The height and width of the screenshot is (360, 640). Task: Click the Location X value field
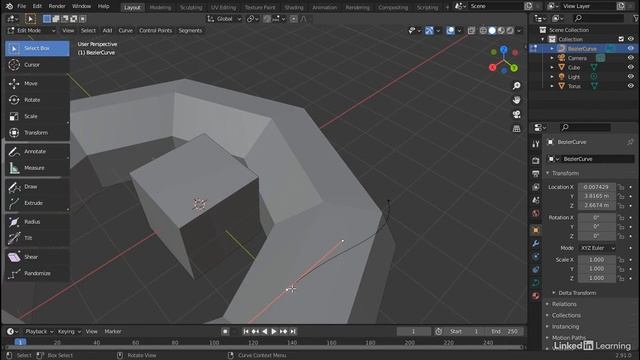(597, 187)
